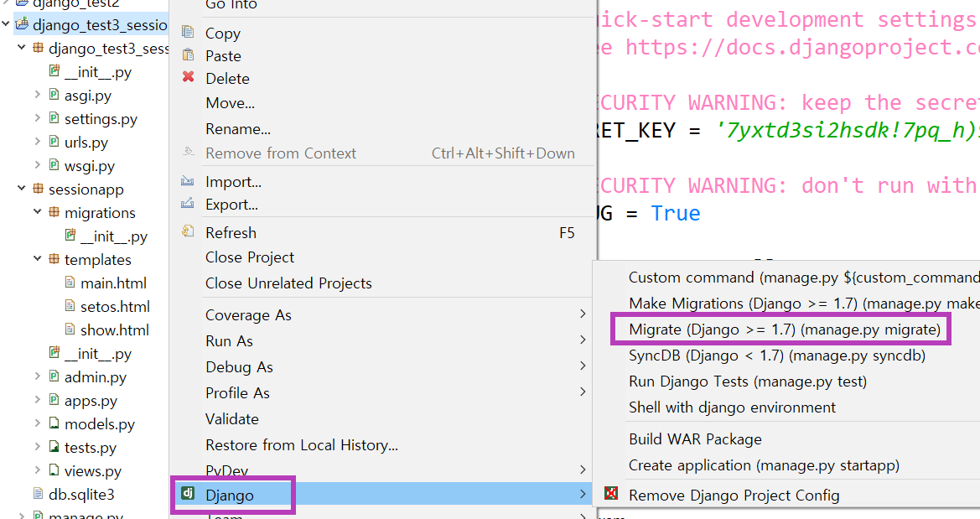Image resolution: width=980 pixels, height=519 pixels.
Task: Click the show.html file icon
Action: (70, 330)
